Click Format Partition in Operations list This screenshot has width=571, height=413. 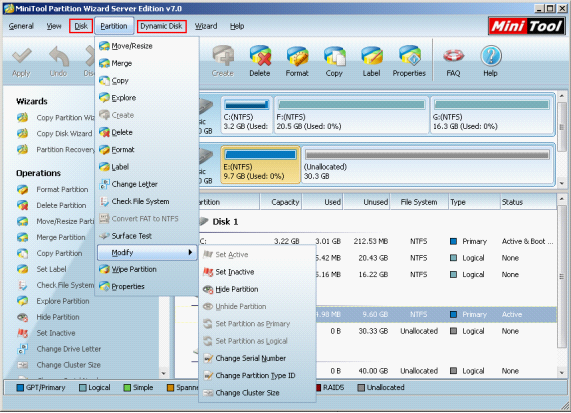pos(62,189)
